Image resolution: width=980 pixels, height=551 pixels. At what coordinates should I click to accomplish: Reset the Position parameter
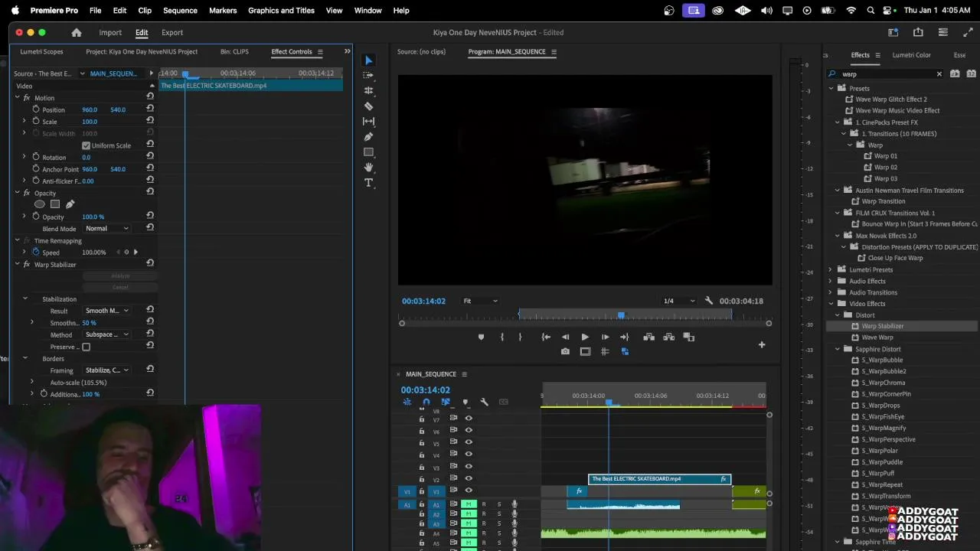[150, 109]
